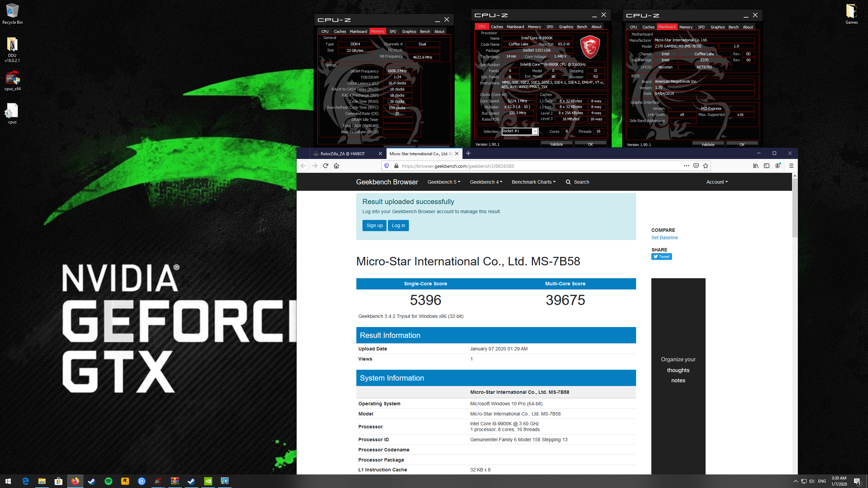Image resolution: width=868 pixels, height=488 pixels.
Task: Open a new Firefox tab
Action: 468,154
